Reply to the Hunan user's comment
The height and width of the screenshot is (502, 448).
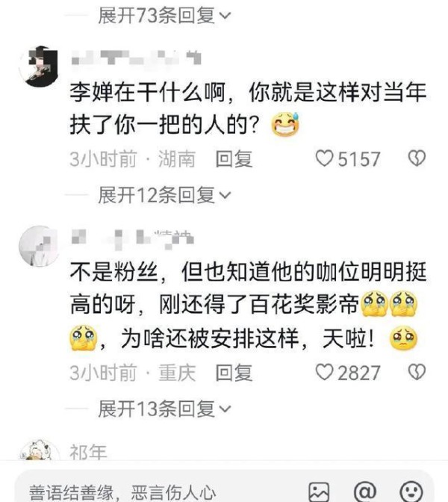[234, 159]
